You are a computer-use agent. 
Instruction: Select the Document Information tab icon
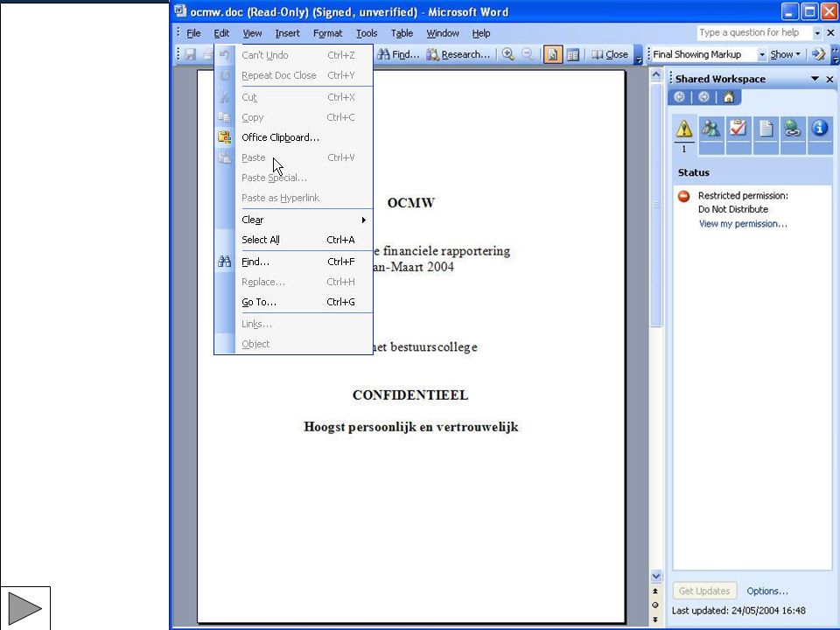point(820,129)
